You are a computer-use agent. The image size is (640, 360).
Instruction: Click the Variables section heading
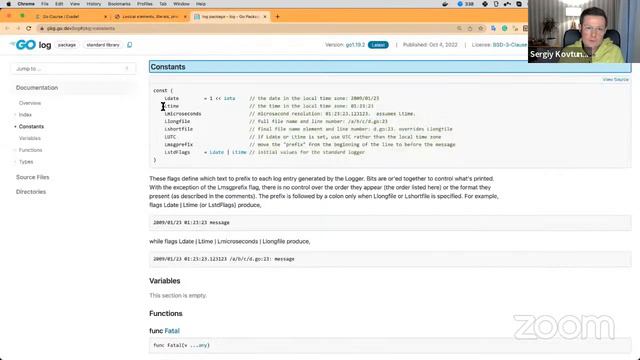(164, 281)
